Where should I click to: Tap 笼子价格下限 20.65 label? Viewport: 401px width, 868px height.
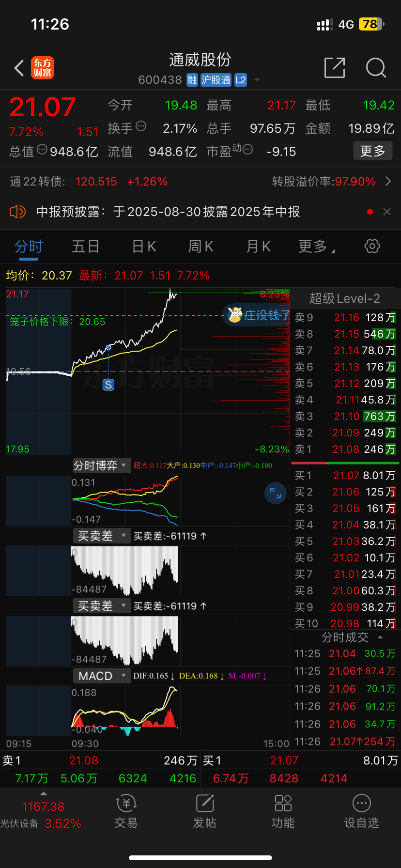point(58,322)
